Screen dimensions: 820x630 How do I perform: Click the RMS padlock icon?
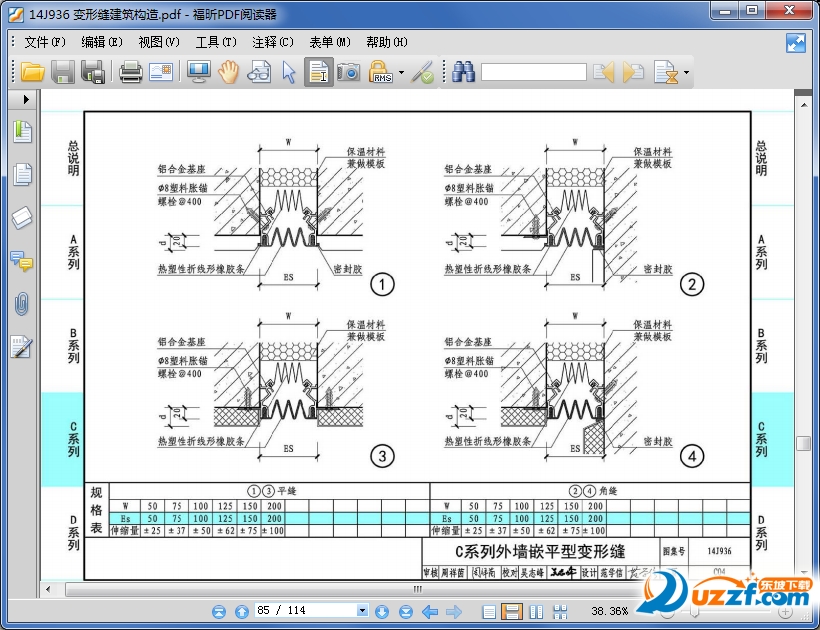380,72
